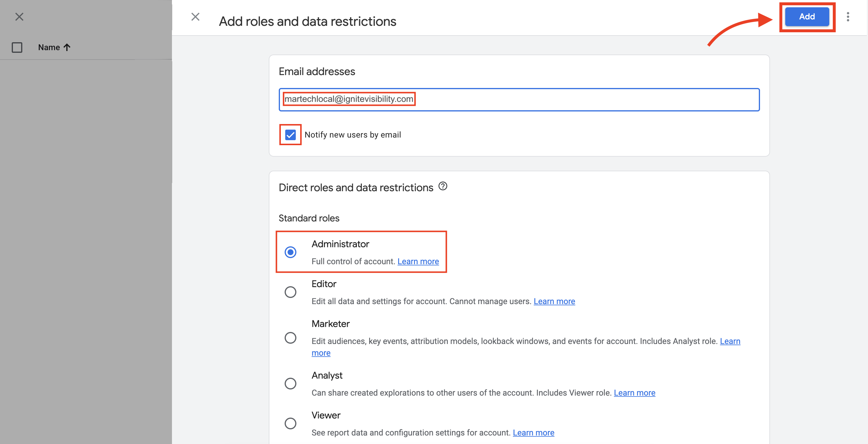Click the Marketer role title
Image resolution: width=868 pixels, height=444 pixels.
point(330,324)
